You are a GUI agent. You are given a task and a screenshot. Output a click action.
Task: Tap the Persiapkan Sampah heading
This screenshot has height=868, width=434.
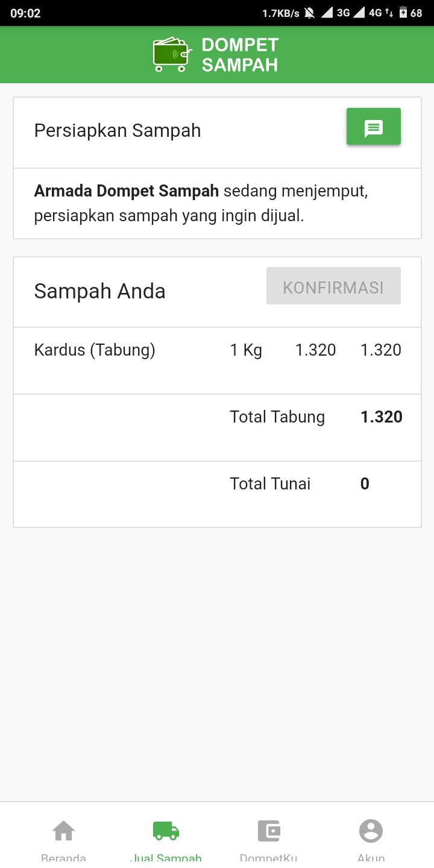click(x=118, y=131)
